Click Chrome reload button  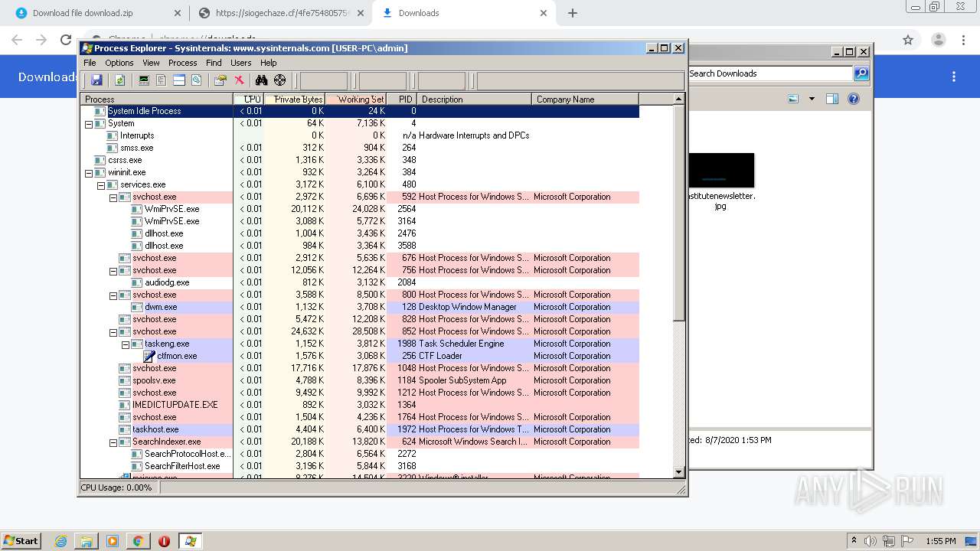point(66,40)
